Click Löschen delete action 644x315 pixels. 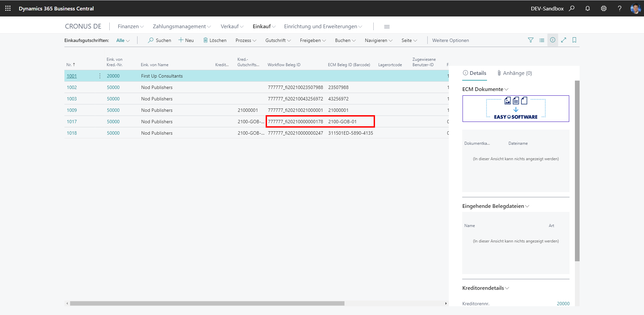pyautogui.click(x=215, y=40)
